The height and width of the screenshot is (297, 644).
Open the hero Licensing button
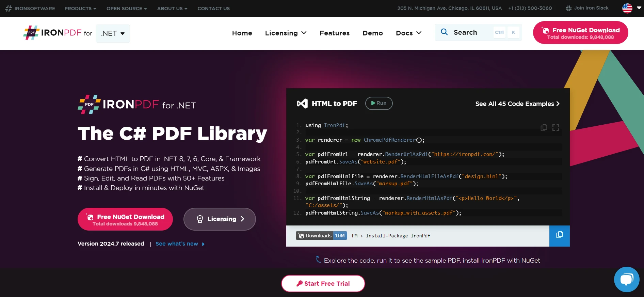(220, 219)
